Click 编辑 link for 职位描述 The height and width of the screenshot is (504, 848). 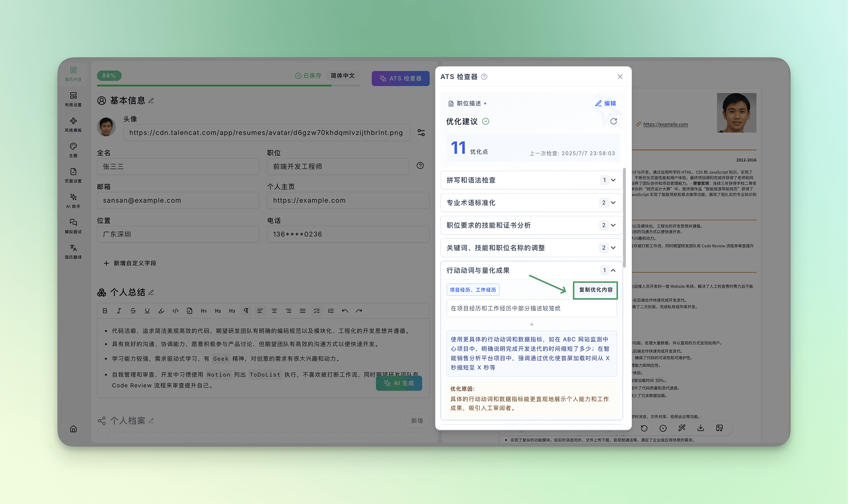click(x=606, y=103)
